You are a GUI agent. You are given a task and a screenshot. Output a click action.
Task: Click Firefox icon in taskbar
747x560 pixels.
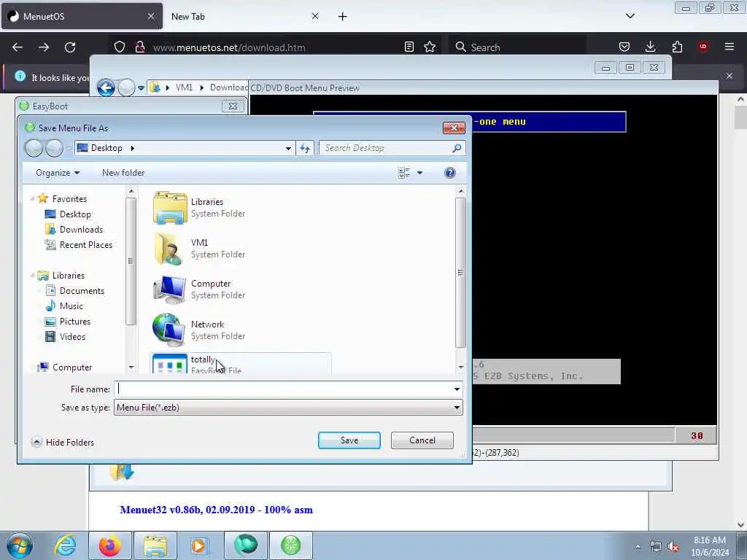point(110,545)
